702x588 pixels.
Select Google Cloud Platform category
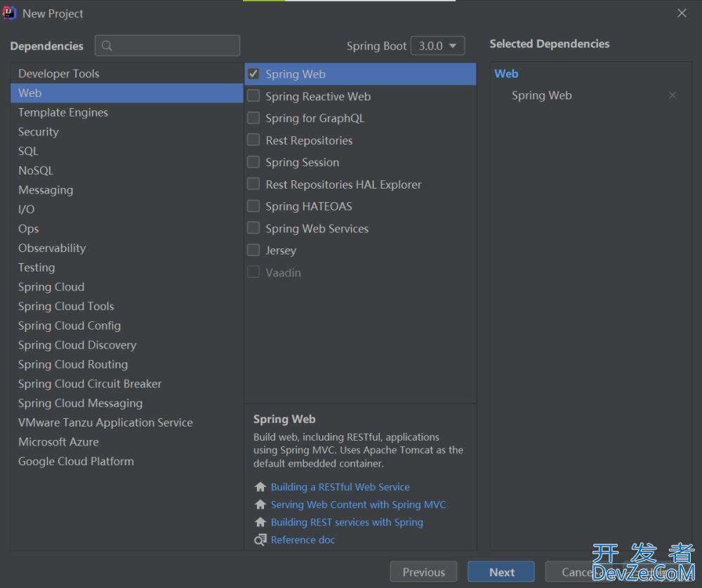[126, 462]
